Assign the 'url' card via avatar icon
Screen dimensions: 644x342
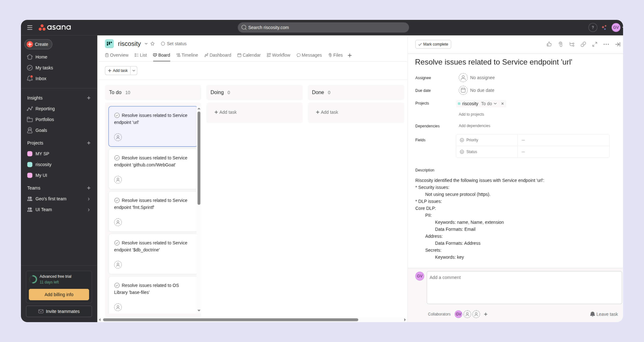[118, 137]
